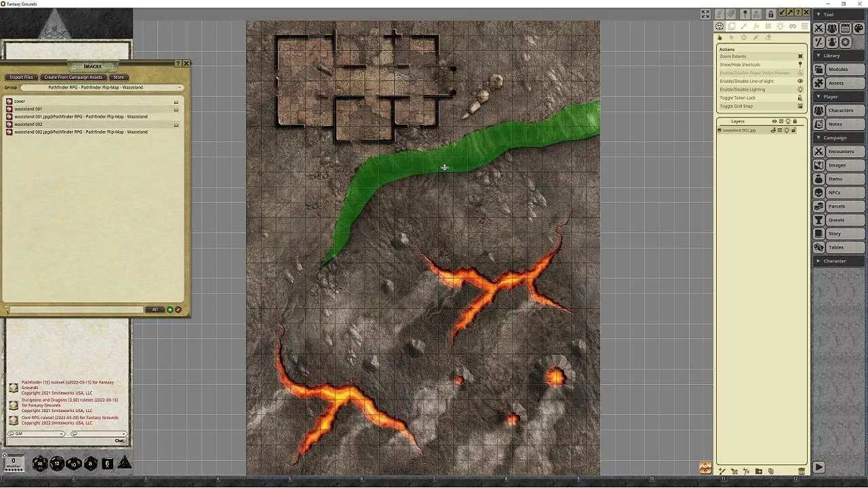The image size is (868, 488).
Task: Collapse the Library sidebar section
Action: (x=839, y=56)
